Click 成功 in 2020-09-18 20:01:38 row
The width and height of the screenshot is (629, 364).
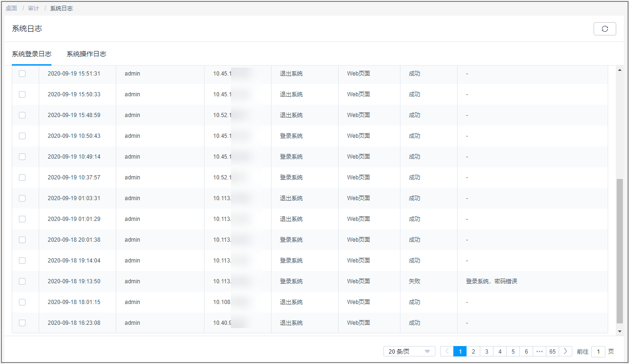(415, 240)
